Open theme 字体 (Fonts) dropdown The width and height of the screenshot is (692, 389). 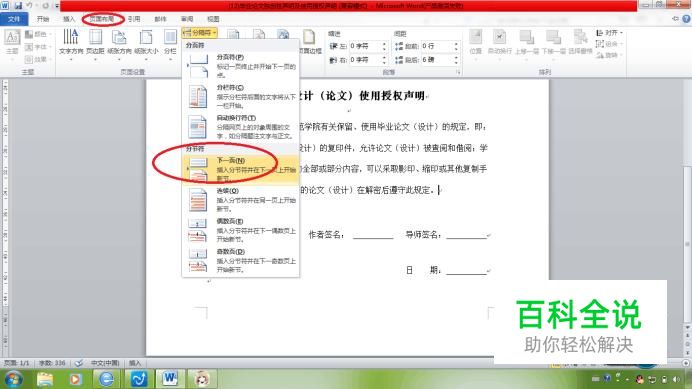click(x=38, y=46)
